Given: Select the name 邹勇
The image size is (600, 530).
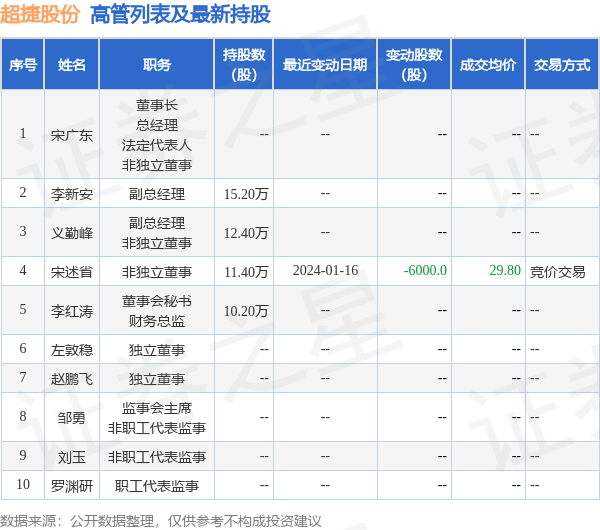Looking at the screenshot, I should pos(72,418).
